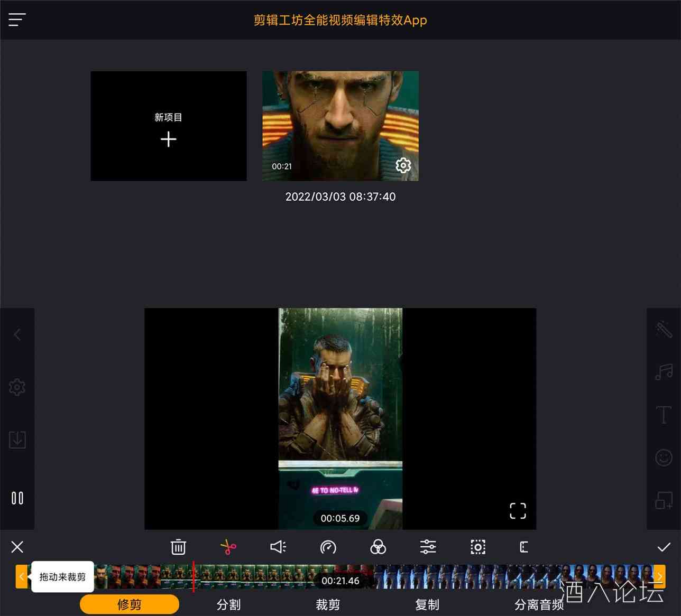Open the adjustment sliders tool

[428, 547]
